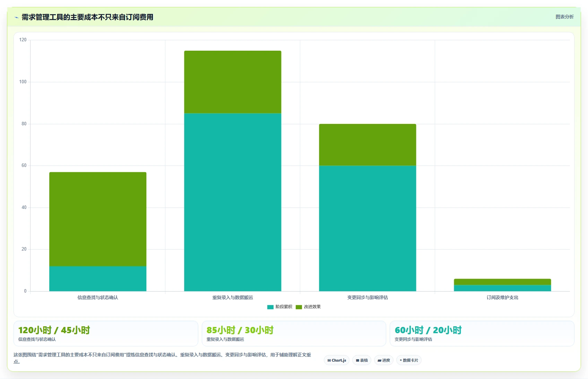
Task: Click the teal bar segment for 变更同步与影响评估
Action: pos(367,228)
